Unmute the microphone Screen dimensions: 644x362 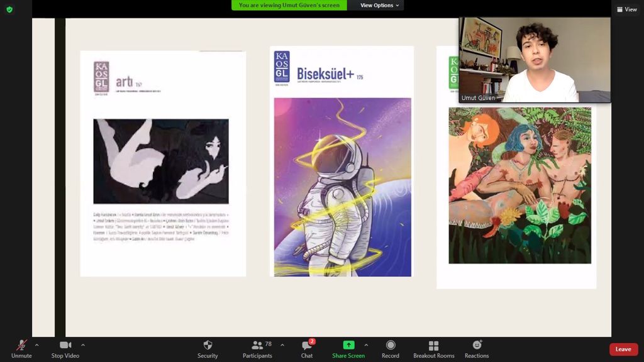click(x=21, y=349)
